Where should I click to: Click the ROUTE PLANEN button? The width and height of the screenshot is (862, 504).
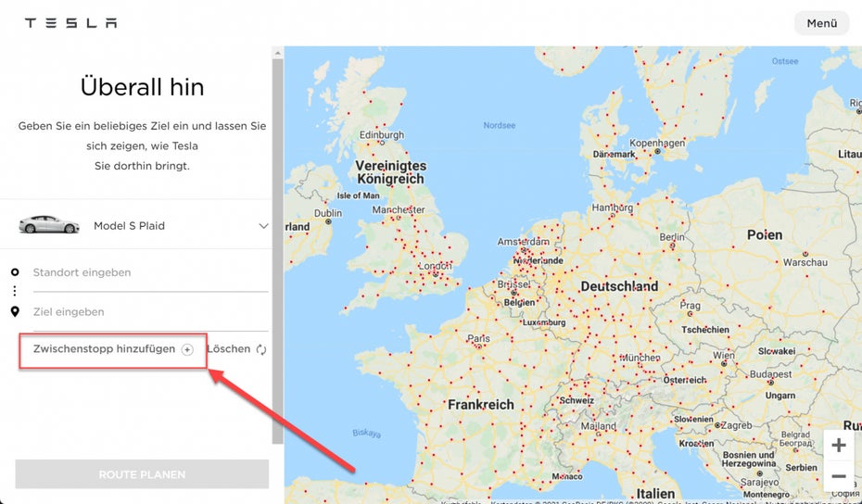[142, 474]
